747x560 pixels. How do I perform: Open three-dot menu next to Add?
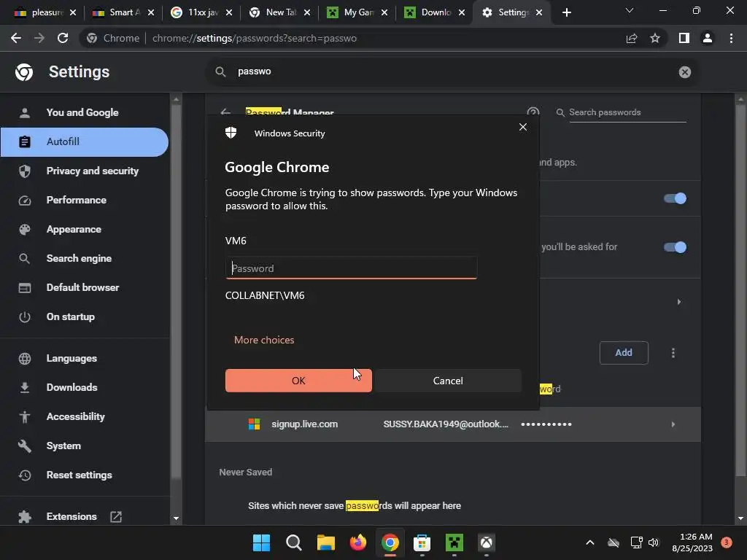(673, 353)
